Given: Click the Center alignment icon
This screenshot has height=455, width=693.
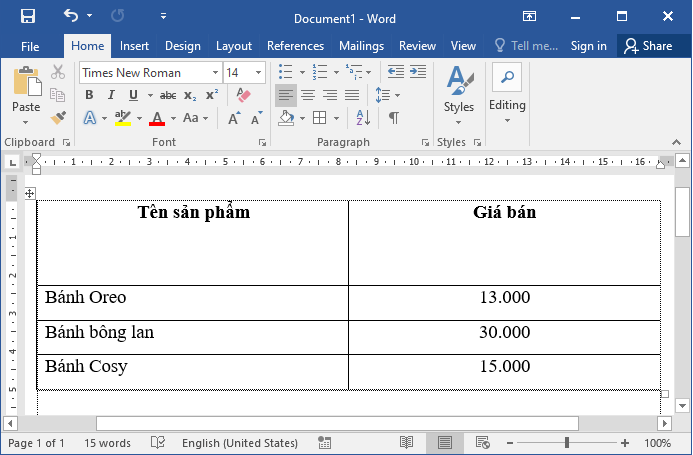Looking at the screenshot, I should [308, 95].
